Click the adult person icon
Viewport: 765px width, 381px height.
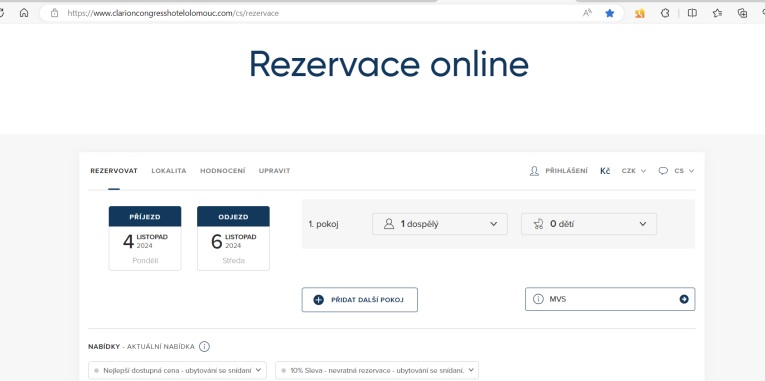pos(389,224)
